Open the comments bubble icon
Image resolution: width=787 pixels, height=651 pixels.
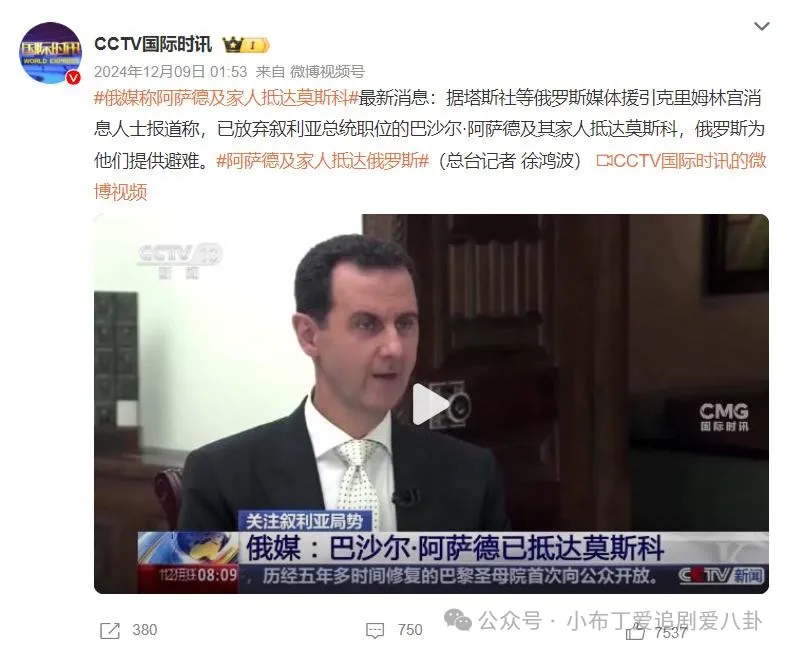(x=375, y=631)
